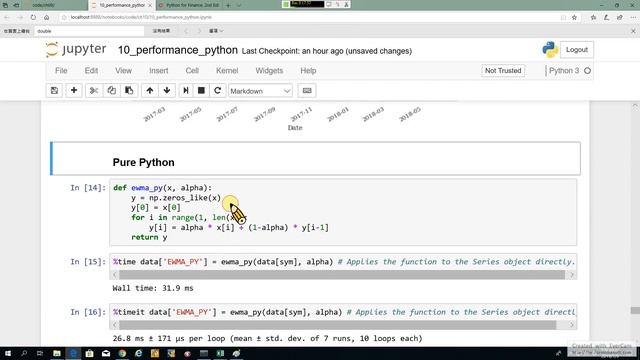Viewport: 640px width, 360px height.
Task: Move selected cell up arrow
Action: click(x=150, y=91)
